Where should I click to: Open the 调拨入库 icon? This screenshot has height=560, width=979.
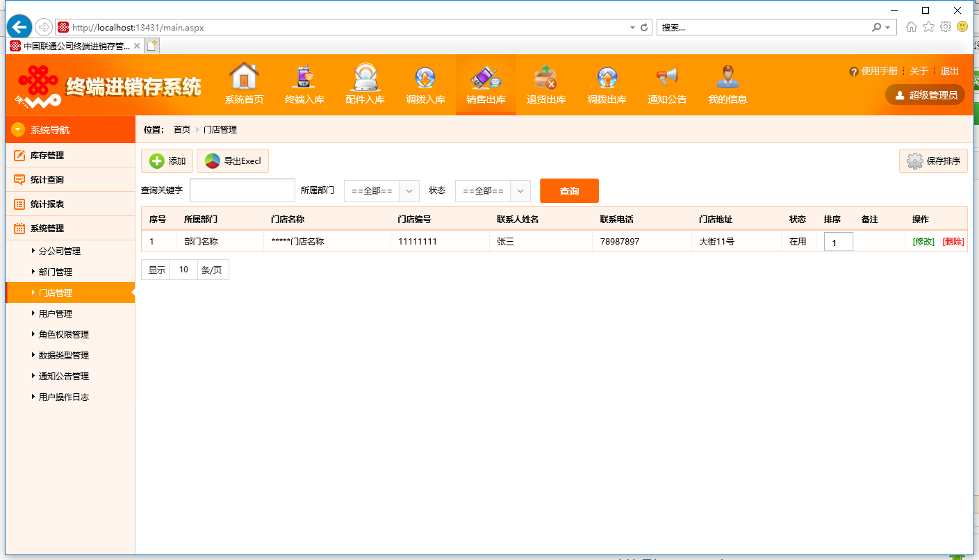(425, 77)
